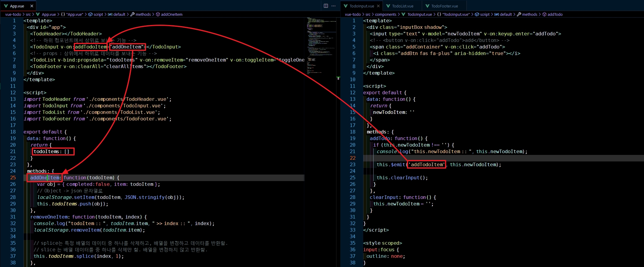The width and height of the screenshot is (644, 267).
Task: Click the addBtn fas fa-plus icon tag line
Action: click(447, 53)
